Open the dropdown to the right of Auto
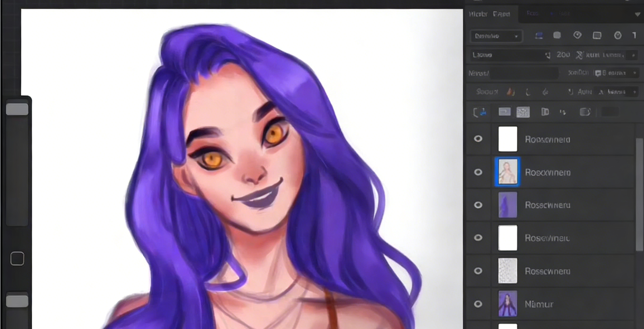Image resolution: width=644 pixels, height=329 pixels. tap(617, 92)
